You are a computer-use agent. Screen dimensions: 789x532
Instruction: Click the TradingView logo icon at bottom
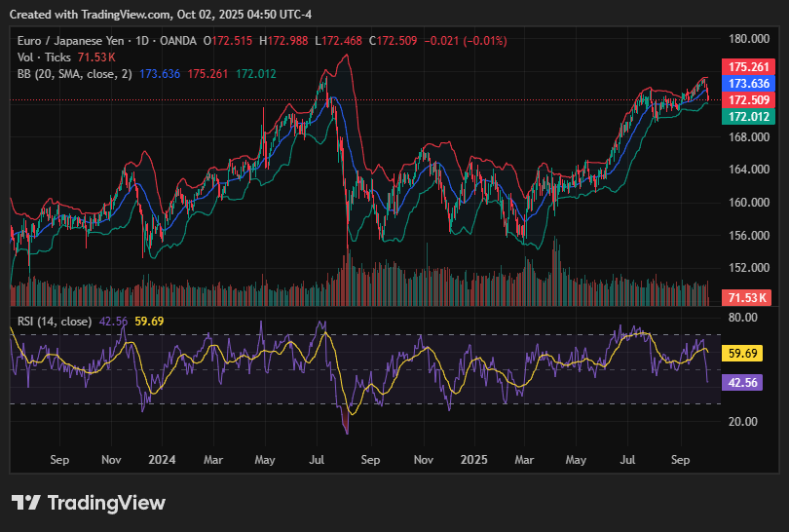pyautogui.click(x=26, y=503)
